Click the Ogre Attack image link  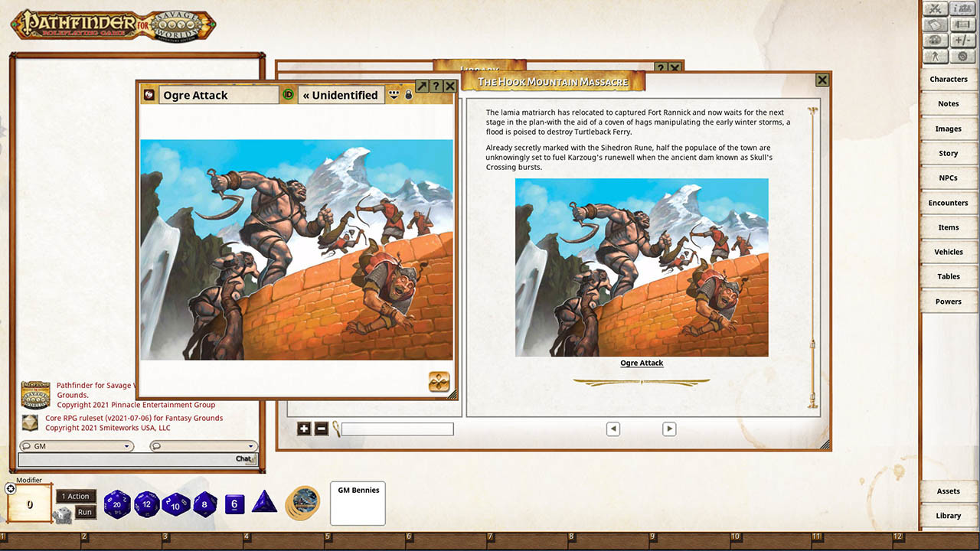pyautogui.click(x=642, y=363)
